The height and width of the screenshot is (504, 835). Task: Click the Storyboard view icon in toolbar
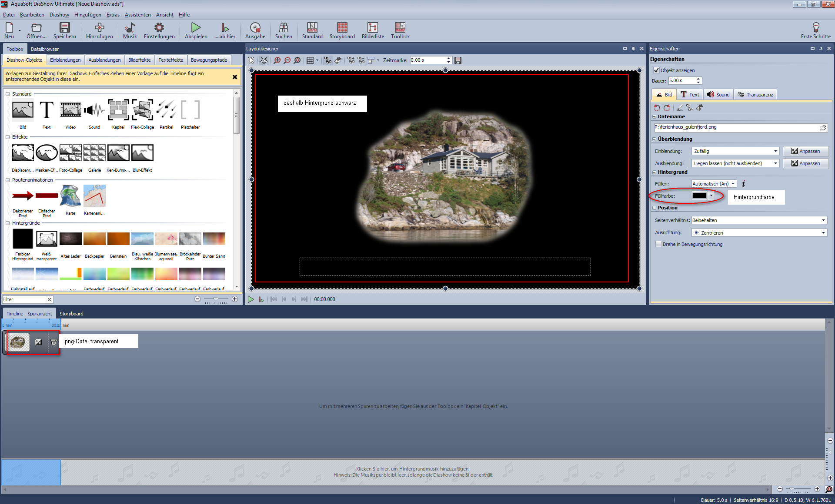click(342, 28)
